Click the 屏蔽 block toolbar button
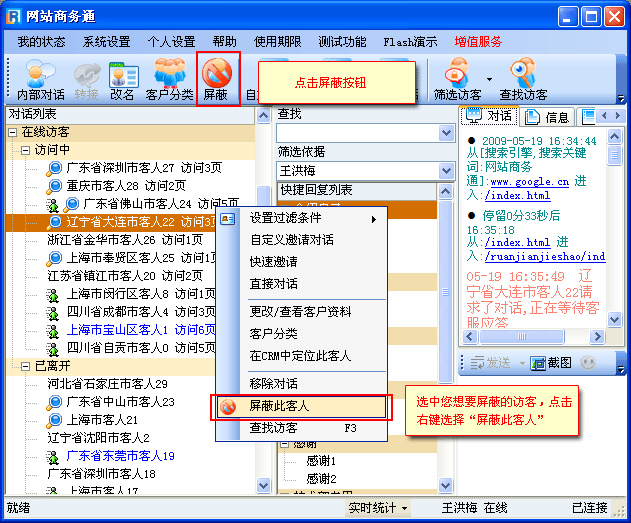Screen dimensions: 631x523 coord(216,75)
